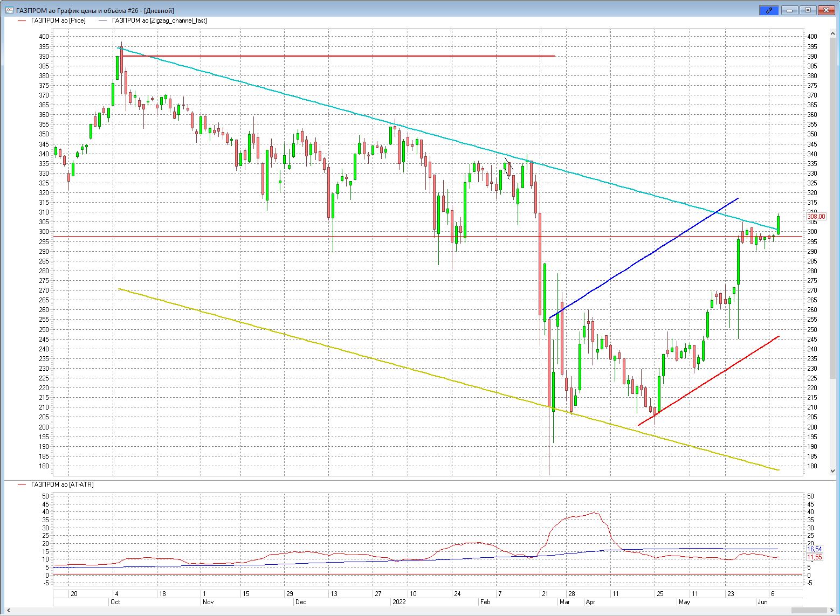Click the Mar label on time axis
This screenshot has width=840, height=616.
pyautogui.click(x=564, y=602)
